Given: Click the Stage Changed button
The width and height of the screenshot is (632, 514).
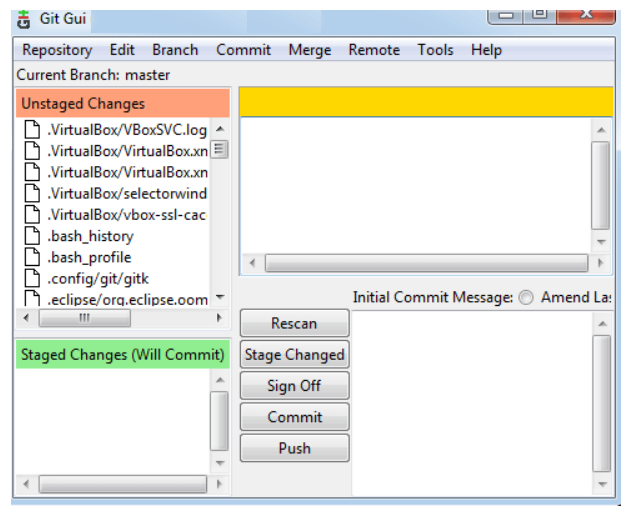Looking at the screenshot, I should (x=295, y=355).
